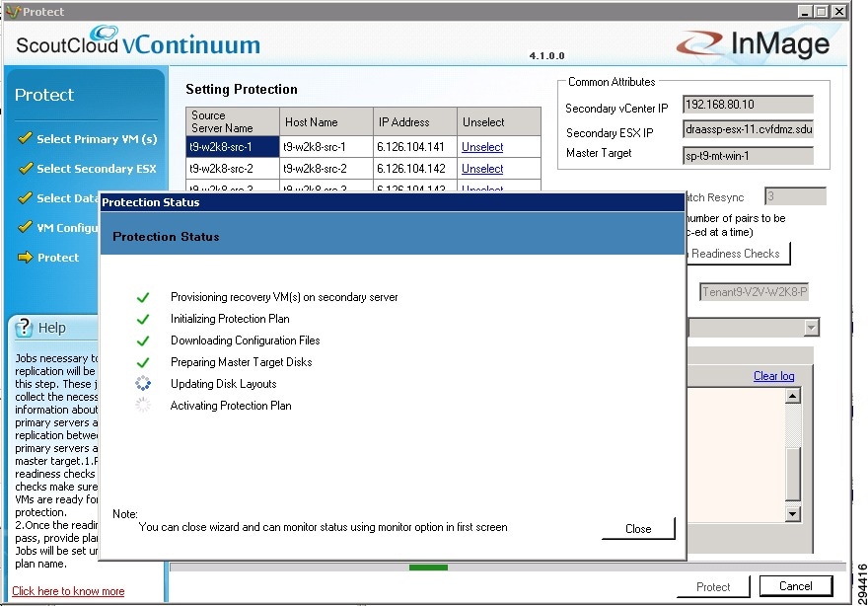This screenshot has width=868, height=606.
Task: Click the 4.1.0.0 version number
Action: [x=546, y=55]
